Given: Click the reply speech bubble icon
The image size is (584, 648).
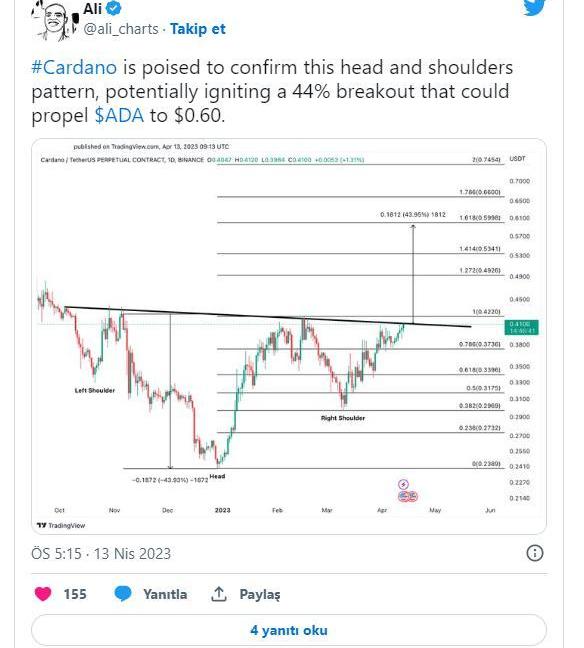Looking at the screenshot, I should 123,594.
